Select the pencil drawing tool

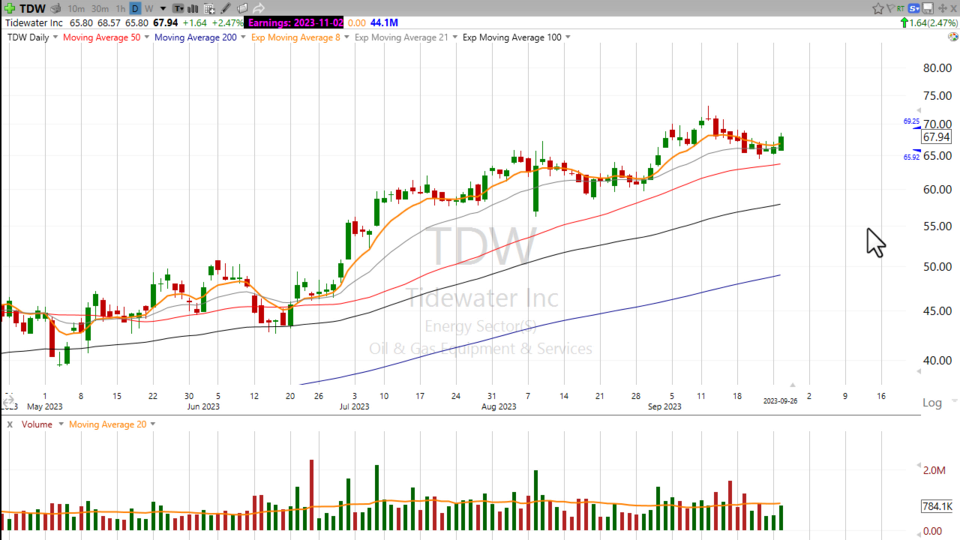pyautogui.click(x=225, y=9)
